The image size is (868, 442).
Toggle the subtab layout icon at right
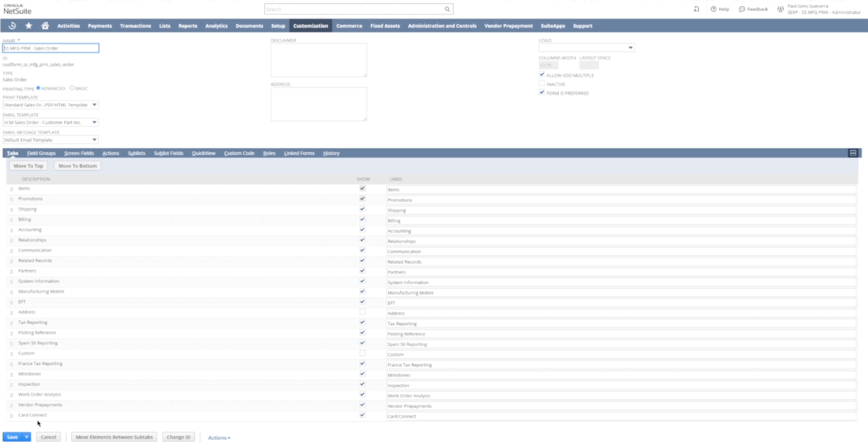pyautogui.click(x=853, y=153)
